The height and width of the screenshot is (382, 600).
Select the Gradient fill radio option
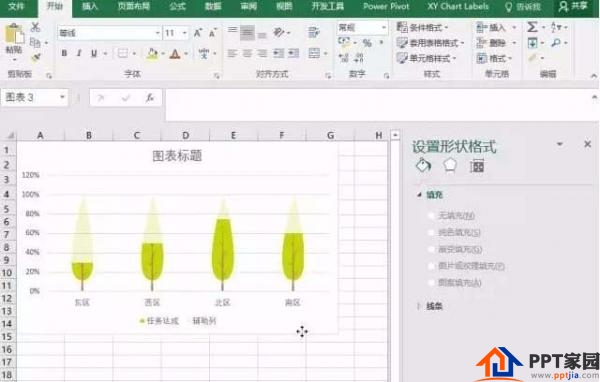(x=431, y=249)
